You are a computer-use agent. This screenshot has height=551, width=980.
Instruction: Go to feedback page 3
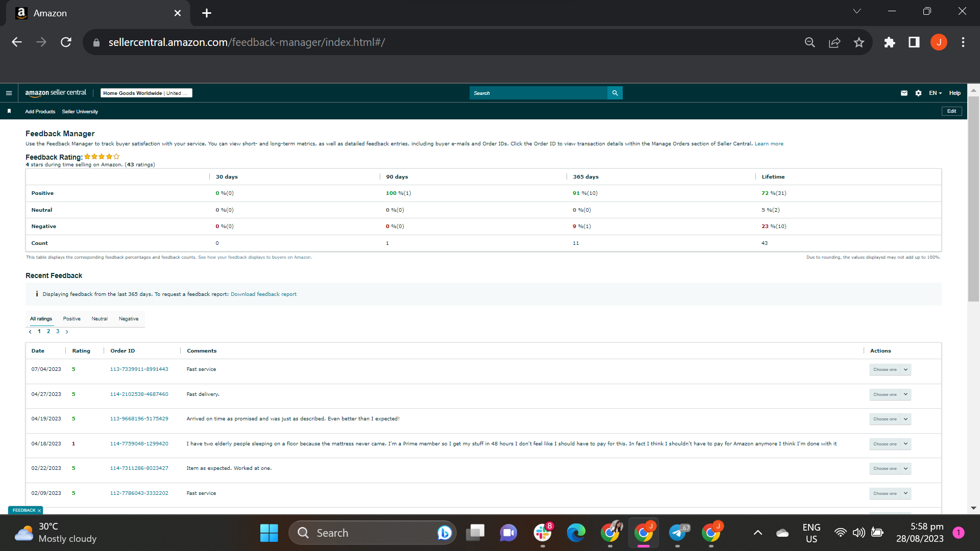[x=58, y=332]
